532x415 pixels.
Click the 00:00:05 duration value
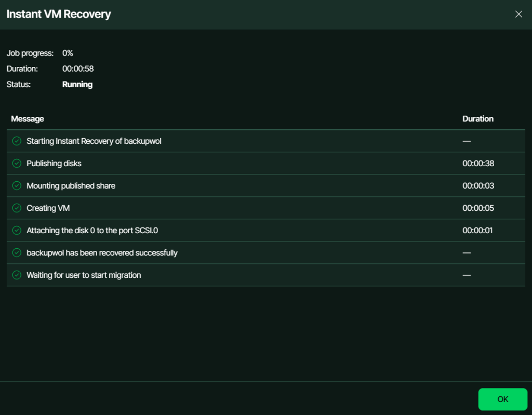coord(478,208)
